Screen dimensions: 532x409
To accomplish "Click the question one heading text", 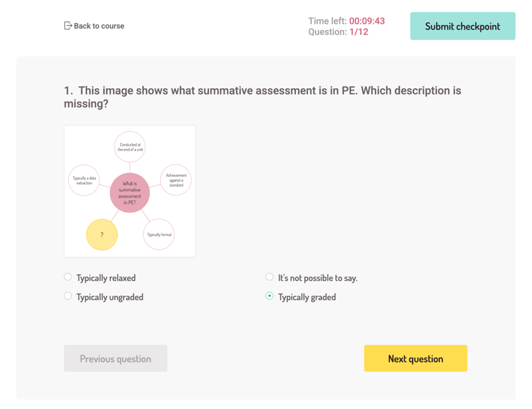I will (263, 97).
